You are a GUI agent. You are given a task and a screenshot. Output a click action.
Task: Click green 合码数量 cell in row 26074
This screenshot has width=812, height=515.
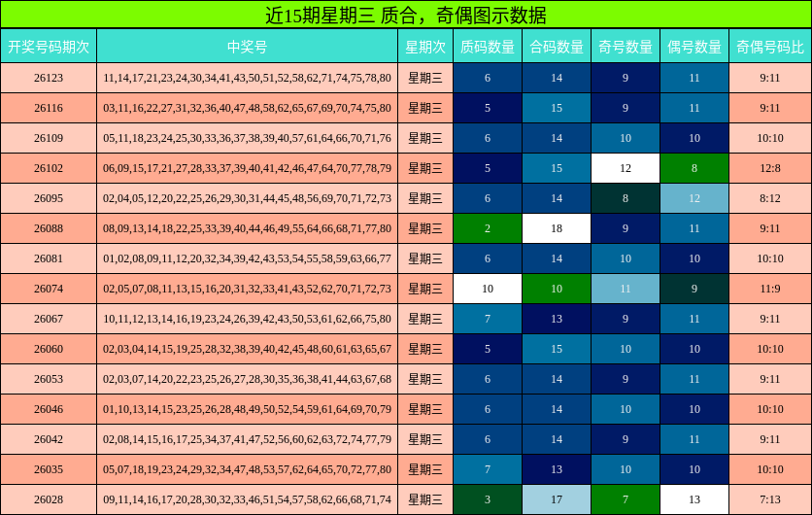coord(557,288)
